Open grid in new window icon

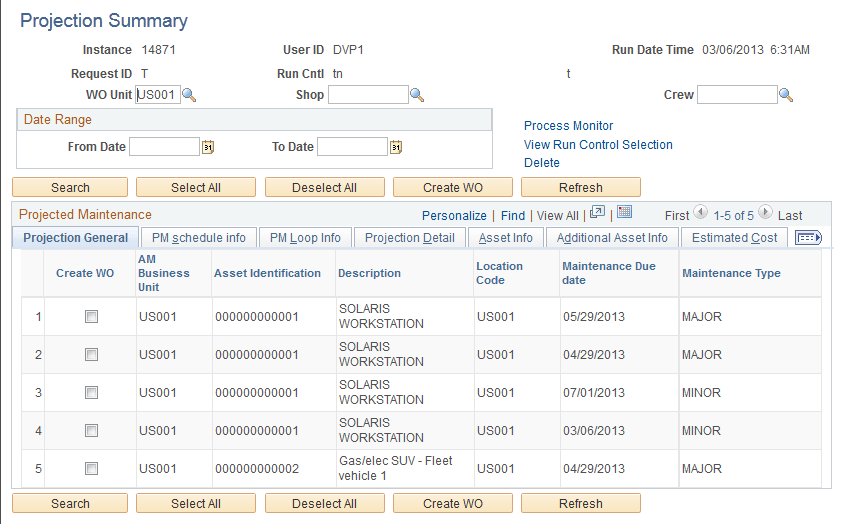pyautogui.click(x=597, y=212)
